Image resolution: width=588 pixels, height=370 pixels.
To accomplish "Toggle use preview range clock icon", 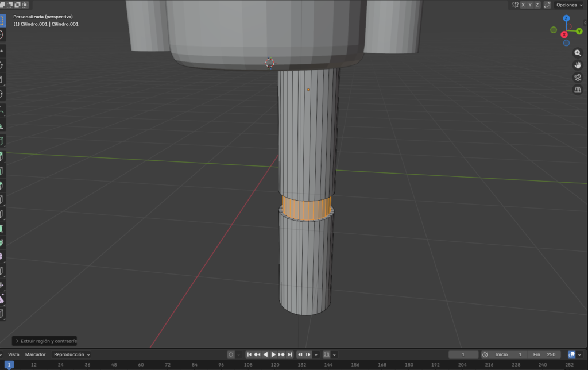I will coord(485,354).
